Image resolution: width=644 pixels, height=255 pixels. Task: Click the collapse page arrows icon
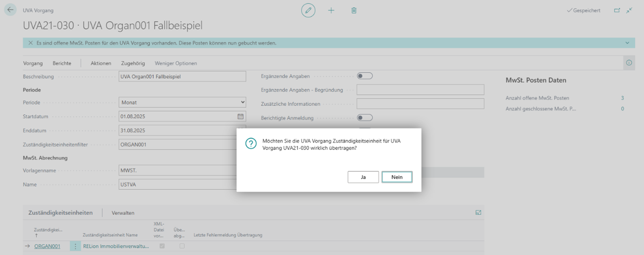(629, 10)
